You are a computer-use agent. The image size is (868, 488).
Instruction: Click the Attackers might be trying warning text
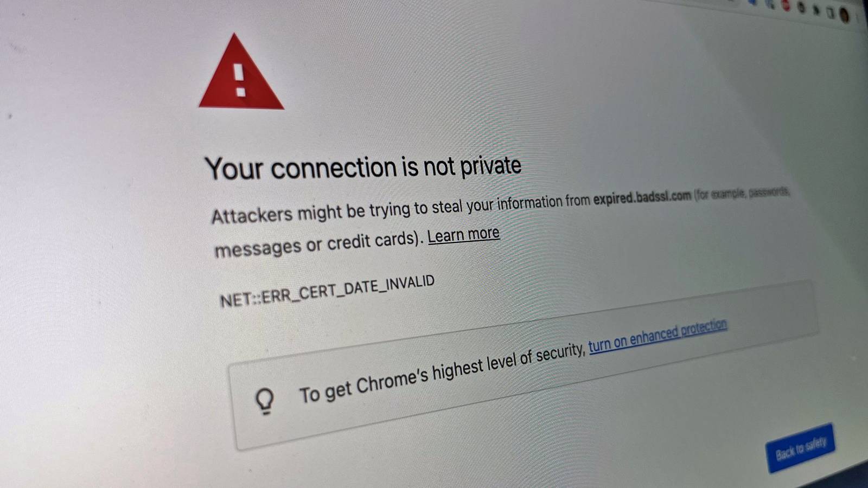click(x=400, y=208)
